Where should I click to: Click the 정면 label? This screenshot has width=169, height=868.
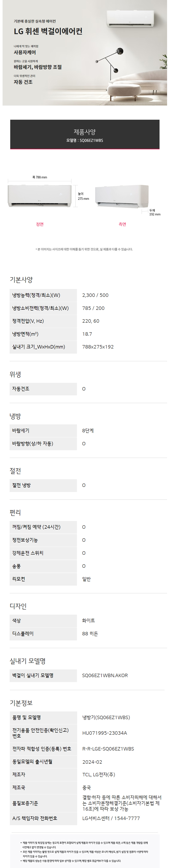click(x=40, y=224)
